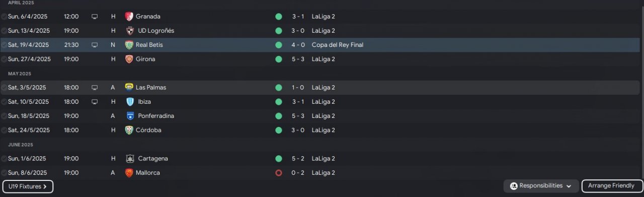Screen dimensions: 644x197
Task: Click the TV broadcast icon on Granada row
Action: coord(95,17)
